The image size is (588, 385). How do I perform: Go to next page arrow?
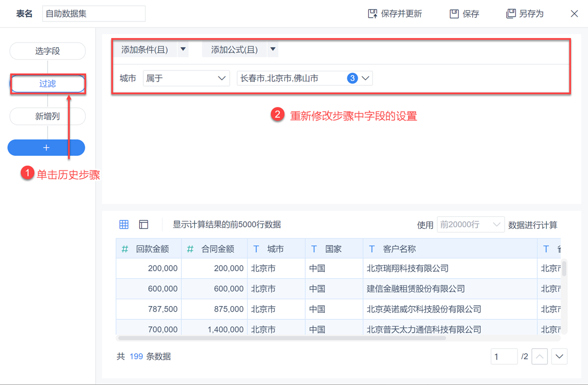560,357
